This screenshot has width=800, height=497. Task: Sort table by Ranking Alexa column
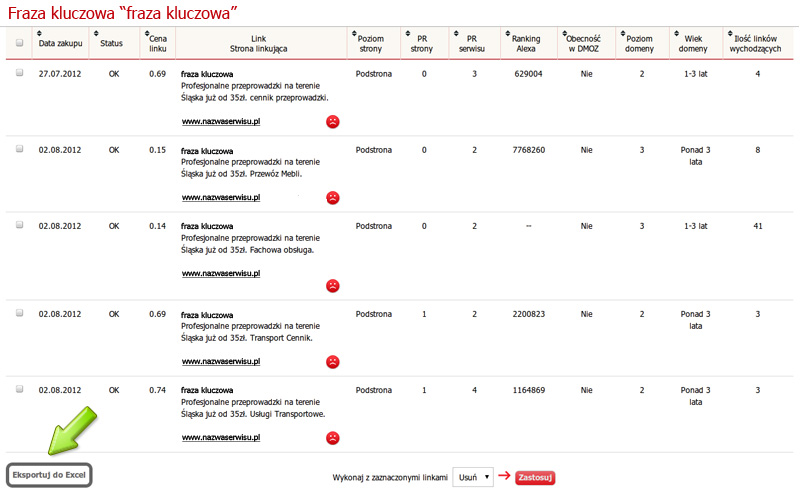pyautogui.click(x=526, y=43)
